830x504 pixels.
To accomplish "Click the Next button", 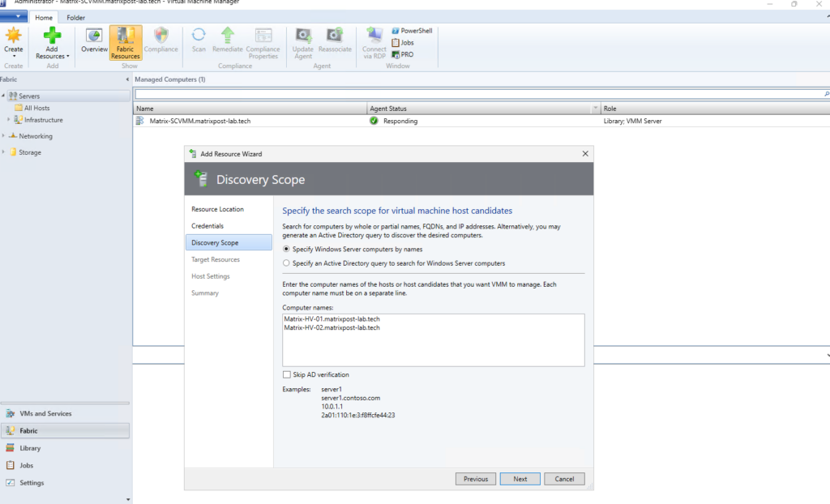I will (x=520, y=479).
